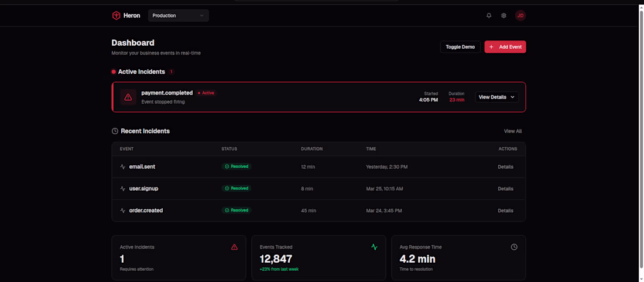Click the Resolved badge for email.sent

[x=237, y=167]
